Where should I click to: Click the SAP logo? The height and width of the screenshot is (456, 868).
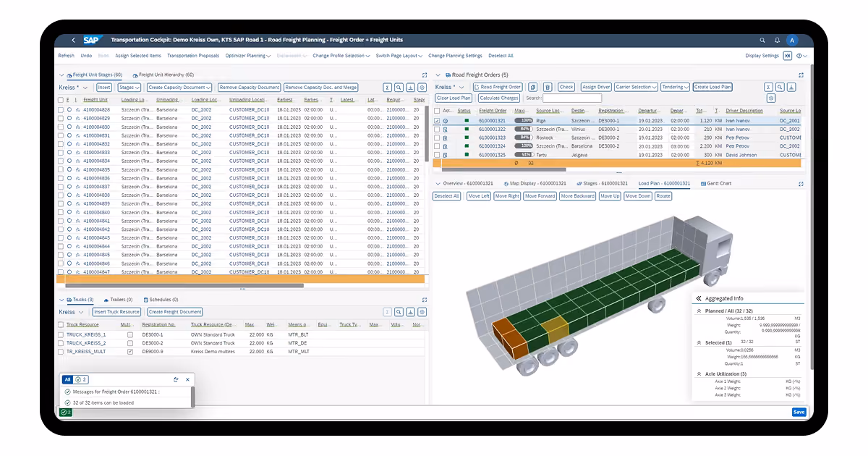92,41
